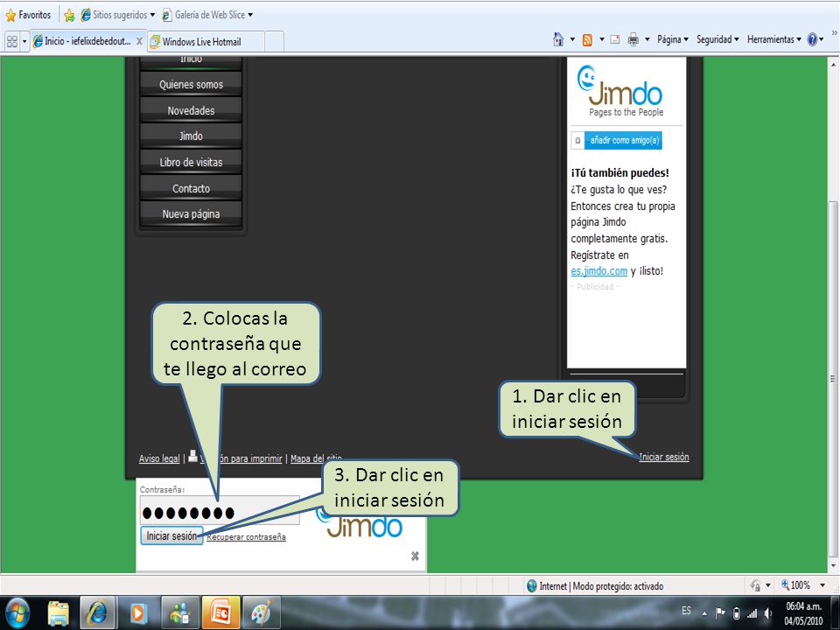The height and width of the screenshot is (630, 840).
Task: Click Internet Explorer taskbar icon
Action: 97,612
